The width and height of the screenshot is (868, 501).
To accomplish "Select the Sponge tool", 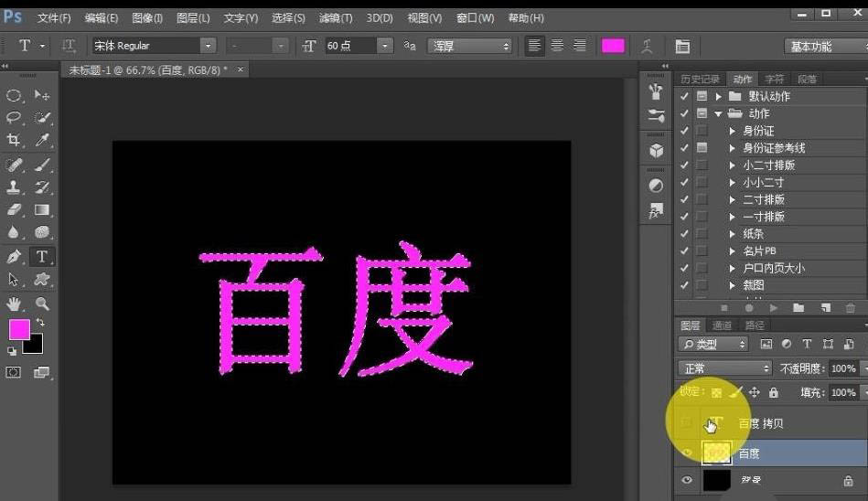I will 42,232.
